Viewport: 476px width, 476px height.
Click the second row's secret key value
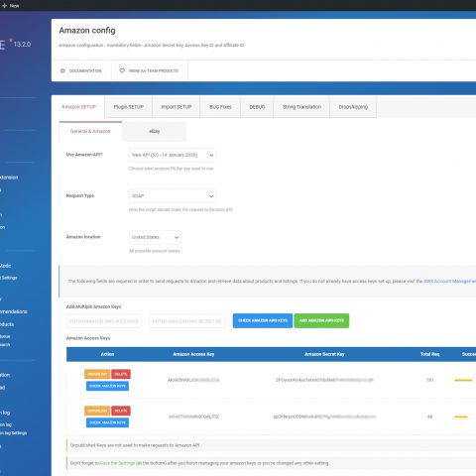coord(324,416)
